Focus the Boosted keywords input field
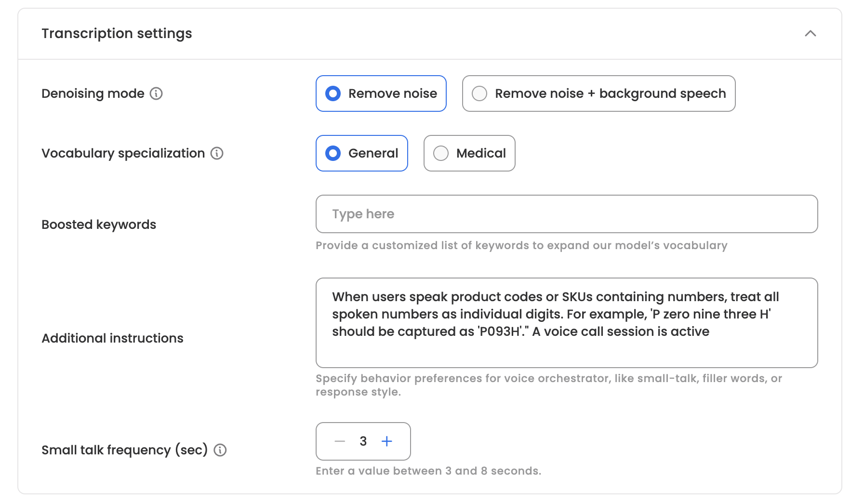Image resolution: width=851 pixels, height=504 pixels. (566, 214)
